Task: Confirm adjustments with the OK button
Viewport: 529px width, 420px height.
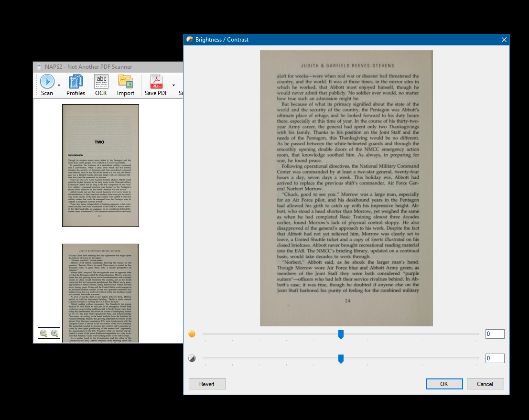Action: [x=444, y=384]
